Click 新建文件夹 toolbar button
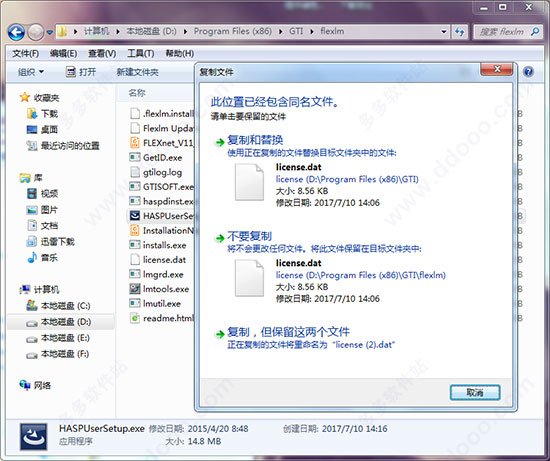 coord(138,72)
